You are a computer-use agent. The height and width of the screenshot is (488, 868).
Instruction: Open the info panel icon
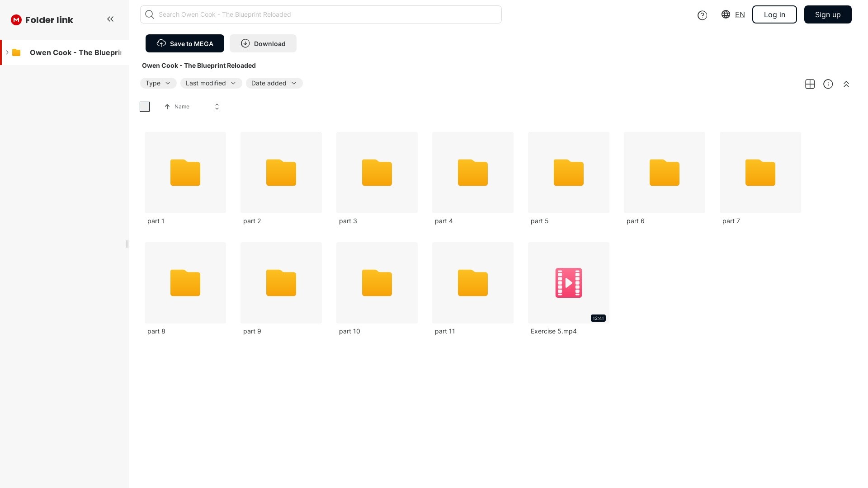pos(828,84)
